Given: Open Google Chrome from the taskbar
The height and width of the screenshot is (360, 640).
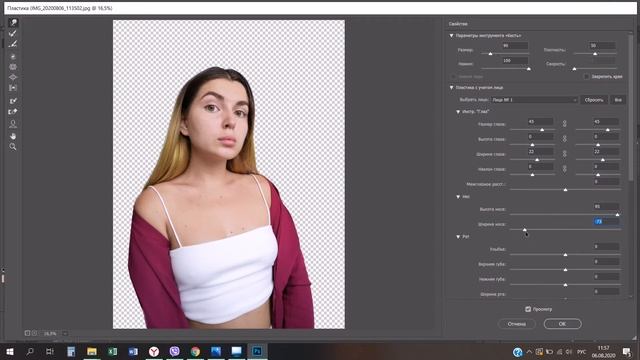Looking at the screenshot, I should (x=196, y=351).
